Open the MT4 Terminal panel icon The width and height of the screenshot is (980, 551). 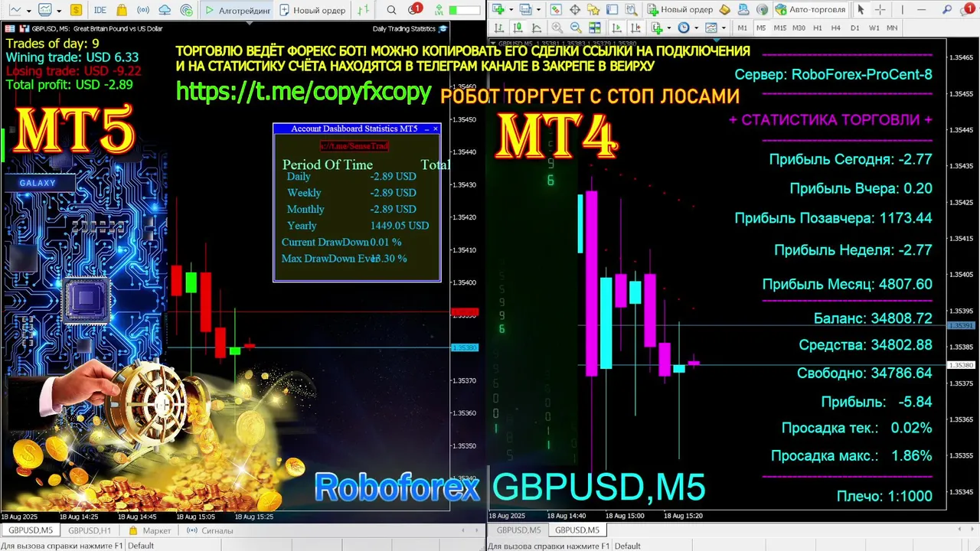click(612, 9)
